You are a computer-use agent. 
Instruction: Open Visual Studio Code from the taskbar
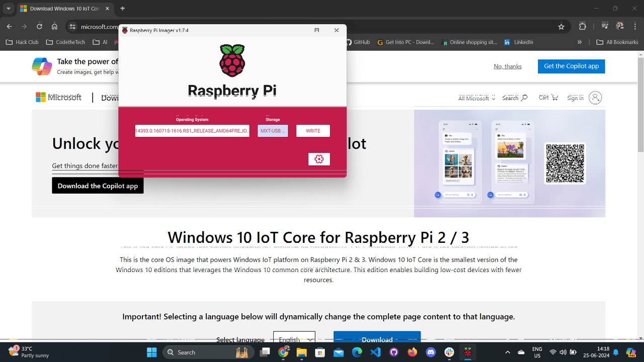(x=375, y=352)
